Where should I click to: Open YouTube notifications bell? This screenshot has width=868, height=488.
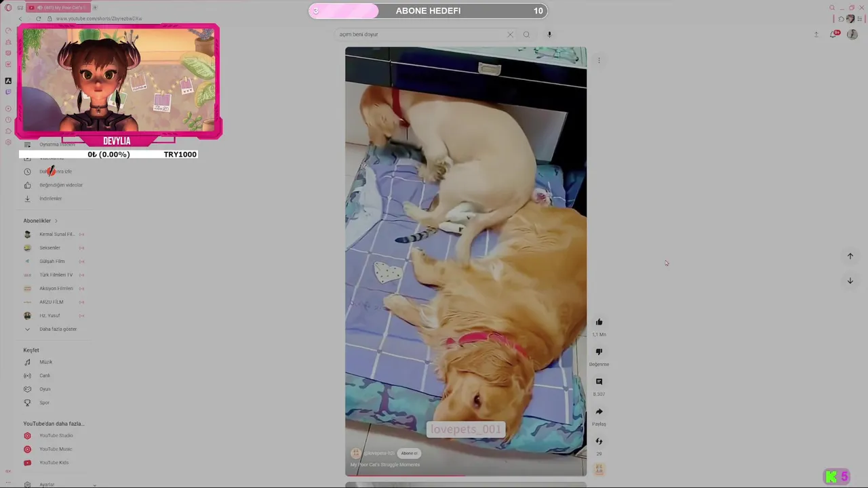click(834, 35)
